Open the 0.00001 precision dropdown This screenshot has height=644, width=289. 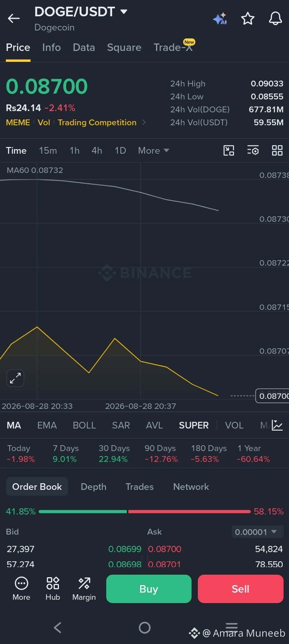tap(256, 532)
